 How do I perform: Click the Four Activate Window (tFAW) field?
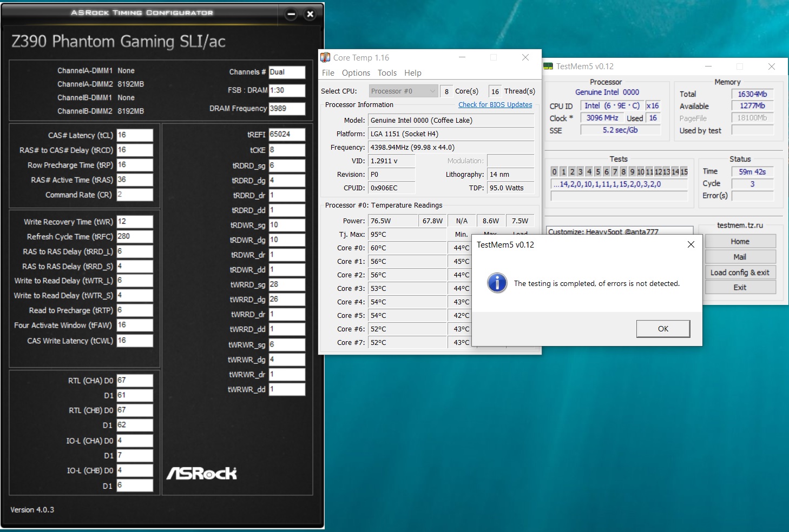[x=135, y=325]
